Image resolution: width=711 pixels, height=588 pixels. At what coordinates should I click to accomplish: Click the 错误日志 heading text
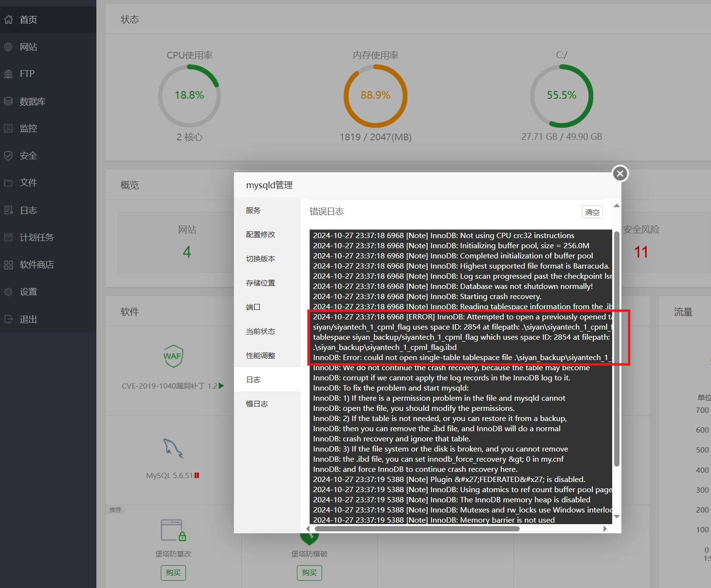tap(326, 211)
